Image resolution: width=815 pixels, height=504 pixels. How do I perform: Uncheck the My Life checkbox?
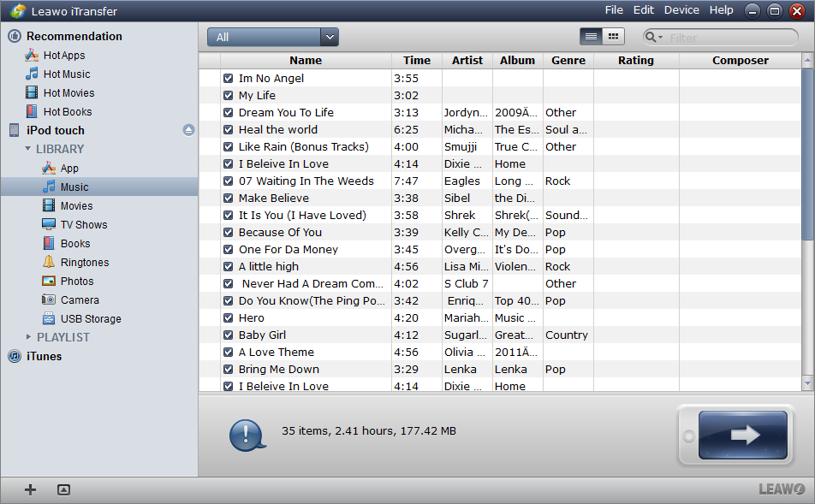tap(229, 95)
